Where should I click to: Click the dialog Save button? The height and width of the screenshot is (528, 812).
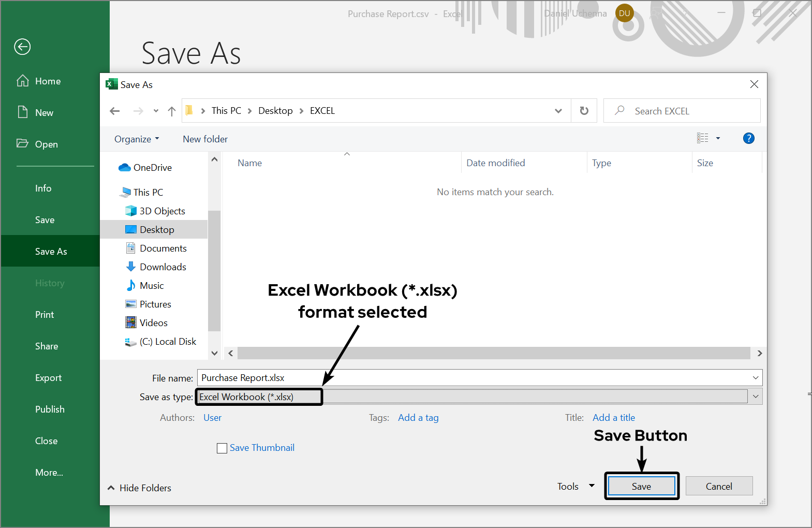[x=642, y=486]
